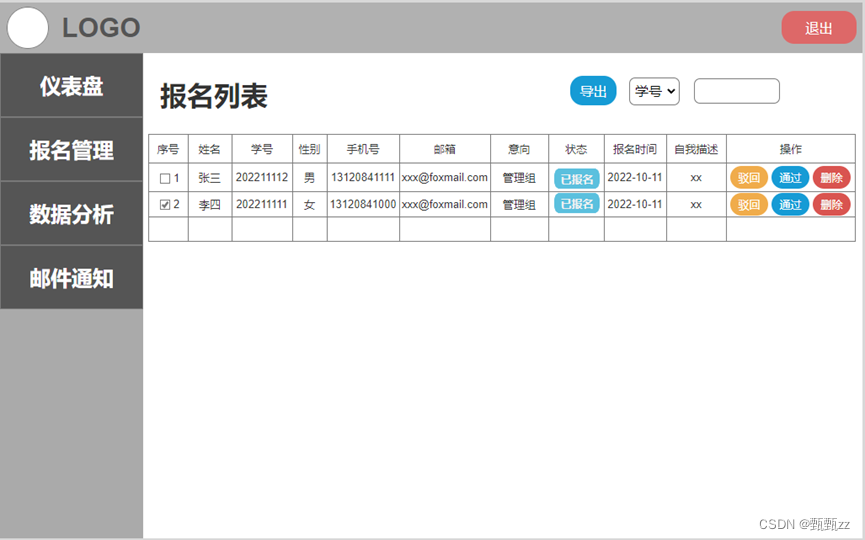
Task: Click the 自我描述 column header
Action: tap(696, 149)
